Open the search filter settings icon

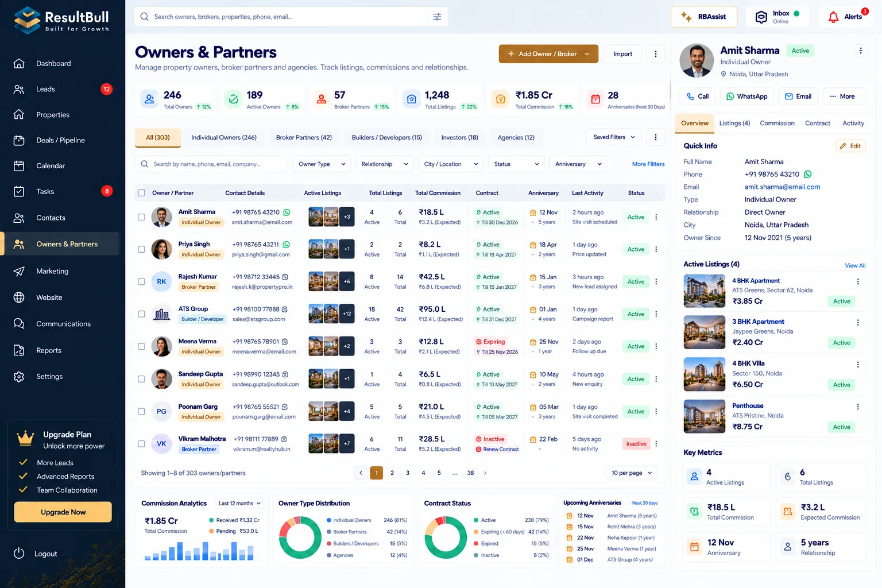pyautogui.click(x=437, y=17)
